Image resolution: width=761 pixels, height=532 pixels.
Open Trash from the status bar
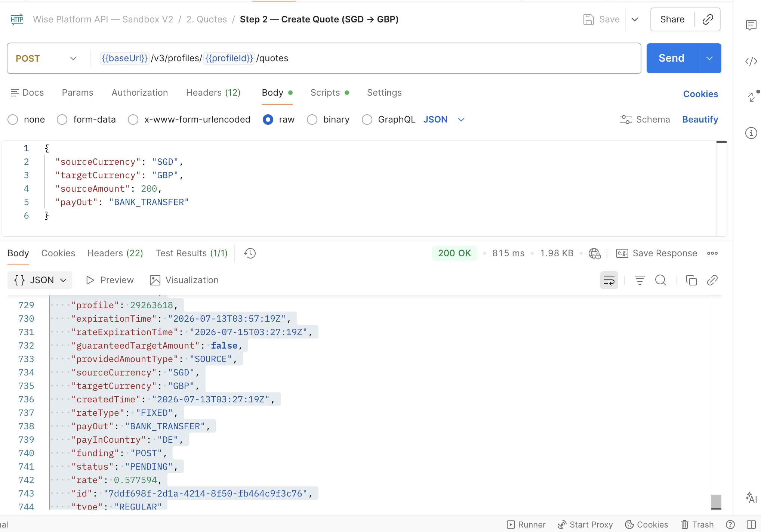click(697, 525)
